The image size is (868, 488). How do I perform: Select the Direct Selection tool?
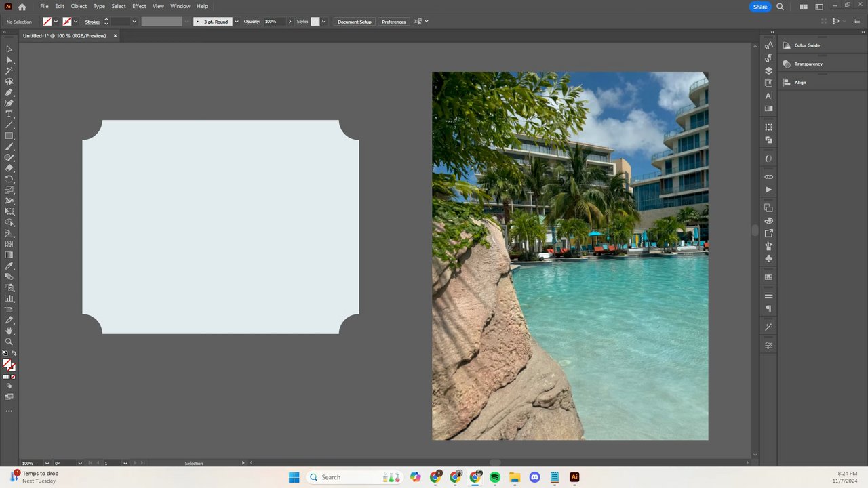[9, 60]
